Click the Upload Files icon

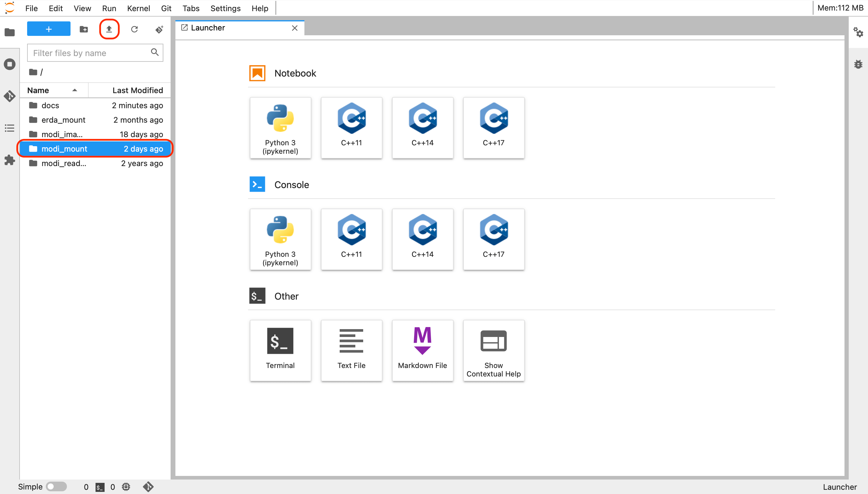coord(109,29)
